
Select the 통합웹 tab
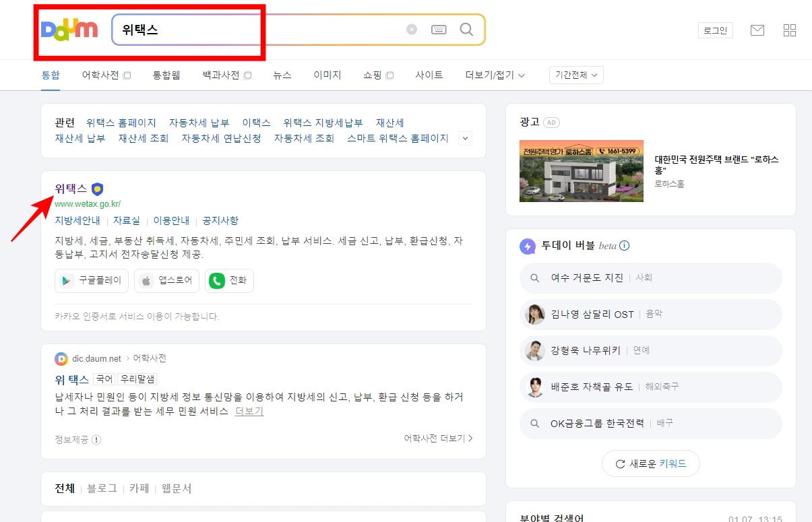(166, 75)
